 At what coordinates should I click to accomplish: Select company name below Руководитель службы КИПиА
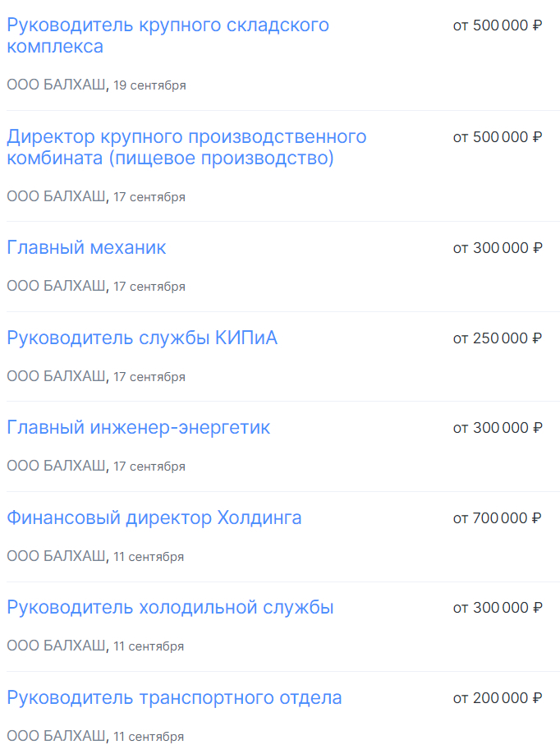[56, 376]
